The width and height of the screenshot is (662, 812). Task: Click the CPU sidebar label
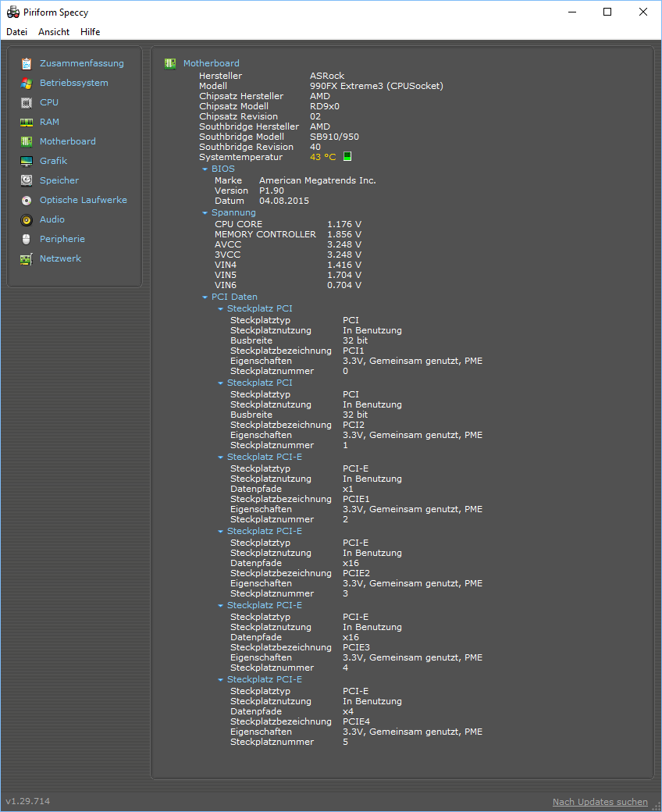pyautogui.click(x=49, y=102)
